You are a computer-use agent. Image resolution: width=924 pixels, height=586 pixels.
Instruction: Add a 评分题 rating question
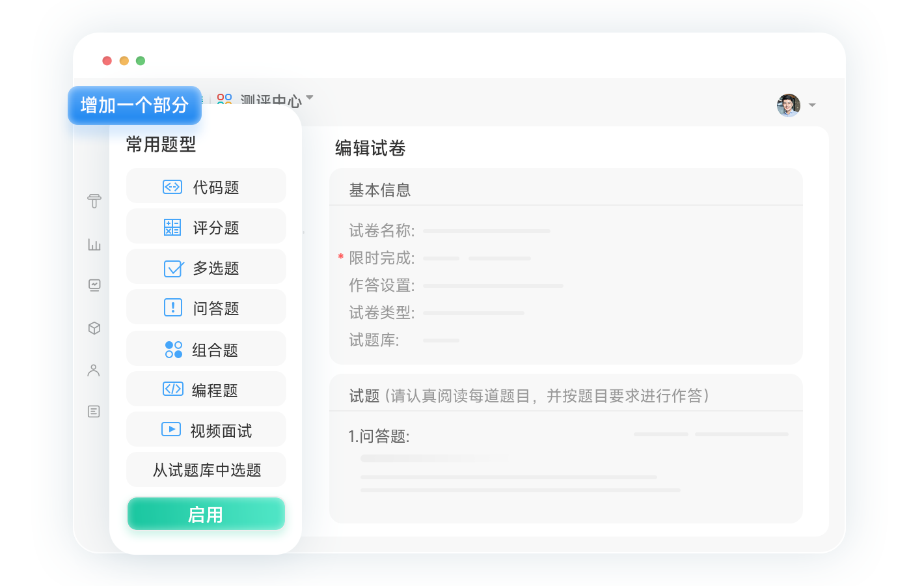(206, 227)
